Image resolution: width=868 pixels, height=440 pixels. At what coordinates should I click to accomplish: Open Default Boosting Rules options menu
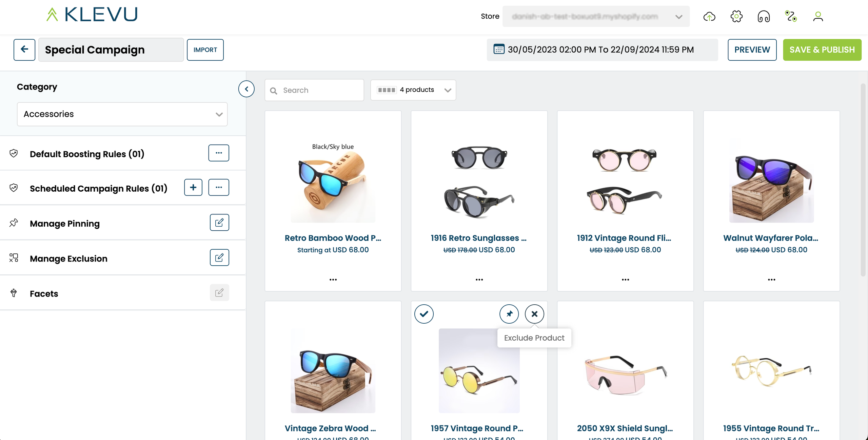pyautogui.click(x=219, y=153)
